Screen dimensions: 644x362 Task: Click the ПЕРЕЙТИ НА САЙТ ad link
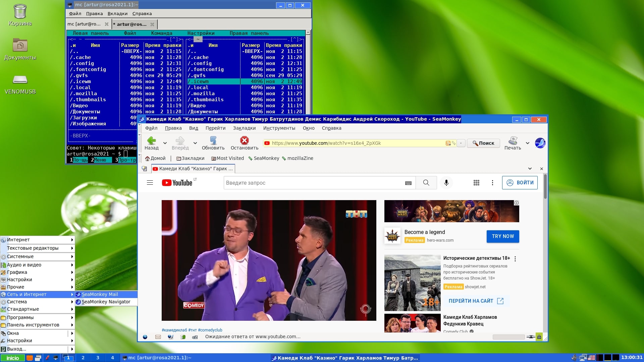tap(476, 301)
